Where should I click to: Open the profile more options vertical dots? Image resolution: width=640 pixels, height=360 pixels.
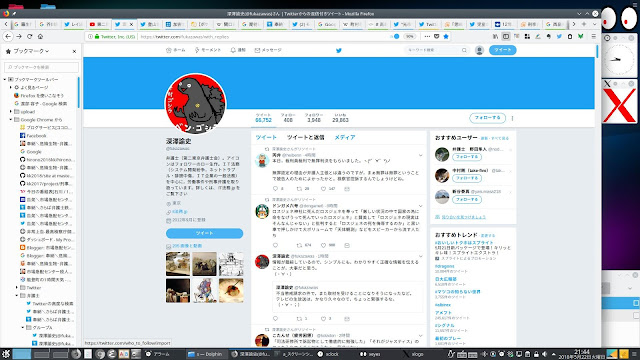[512, 118]
